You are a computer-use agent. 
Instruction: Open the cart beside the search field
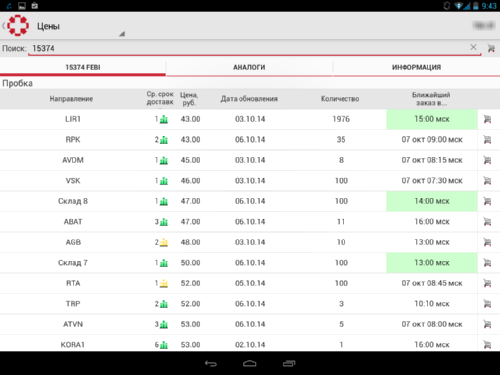[491, 48]
